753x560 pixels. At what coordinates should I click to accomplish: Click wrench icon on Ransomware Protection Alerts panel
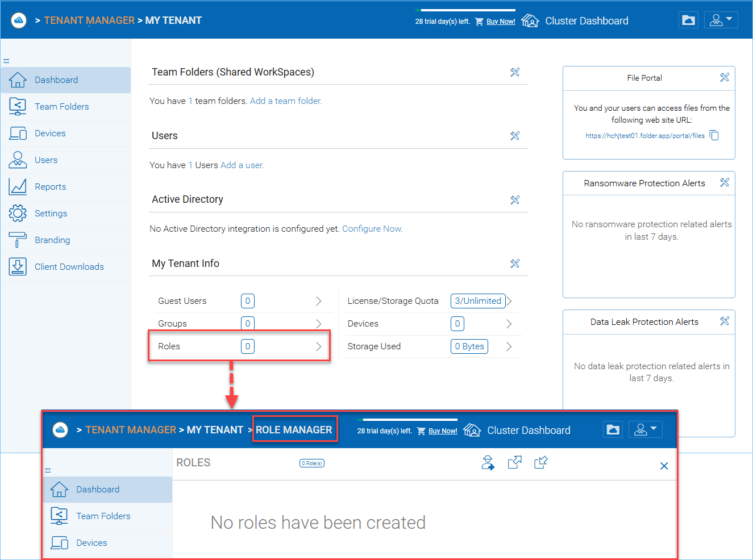click(x=725, y=182)
